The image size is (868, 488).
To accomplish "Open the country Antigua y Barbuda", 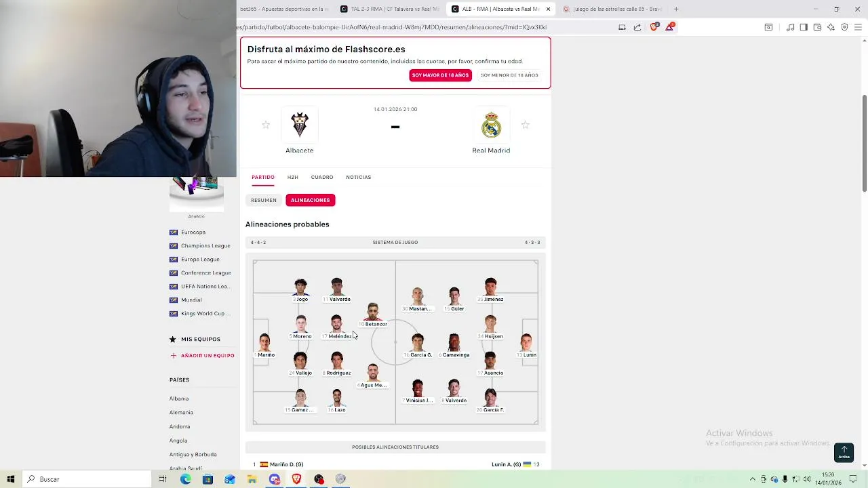I will pos(193,454).
